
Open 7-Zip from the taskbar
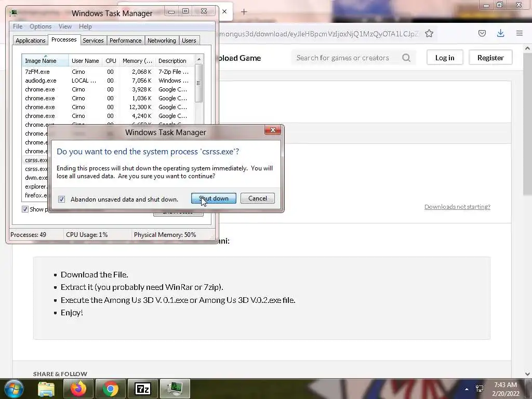coord(142,389)
